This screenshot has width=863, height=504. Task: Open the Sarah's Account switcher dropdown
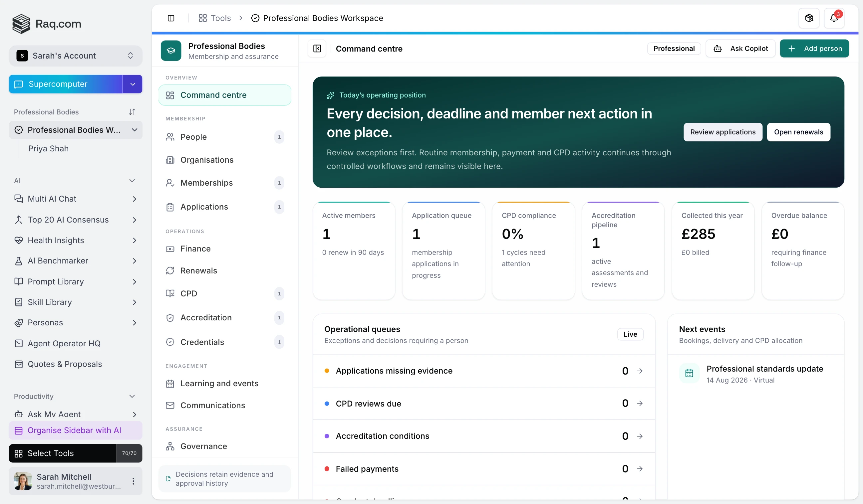75,56
